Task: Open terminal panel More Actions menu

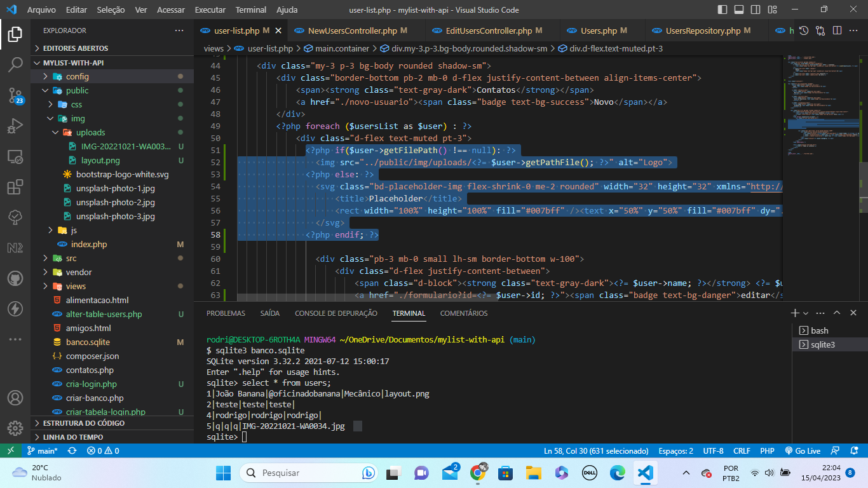Action: (821, 313)
